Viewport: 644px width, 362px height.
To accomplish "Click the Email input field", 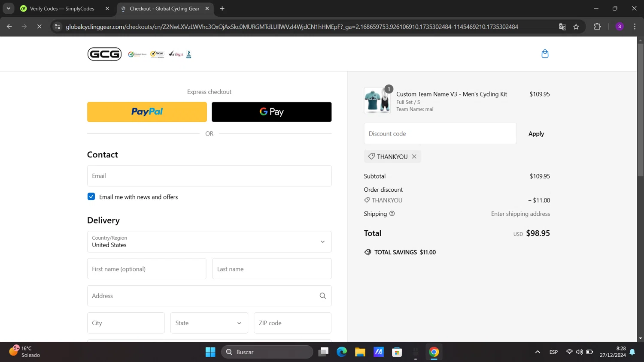I will 209,176.
